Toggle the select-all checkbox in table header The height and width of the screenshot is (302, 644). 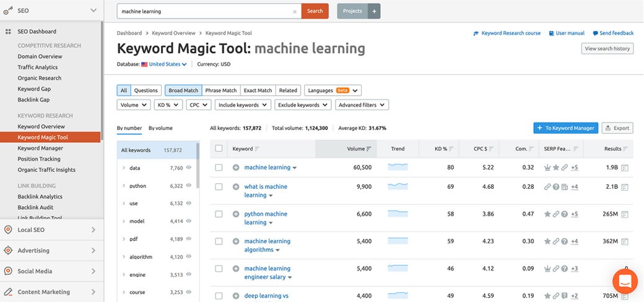tap(219, 149)
